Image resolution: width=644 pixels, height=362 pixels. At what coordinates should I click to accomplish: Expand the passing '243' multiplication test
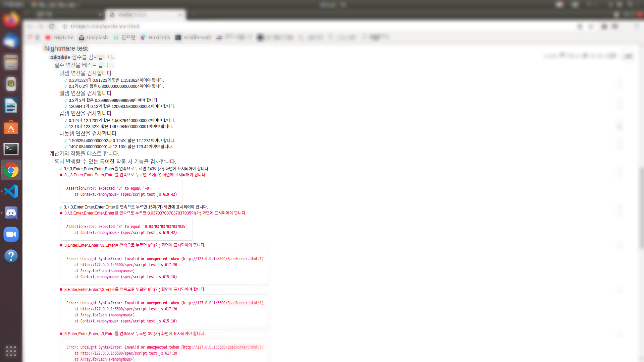(136, 169)
